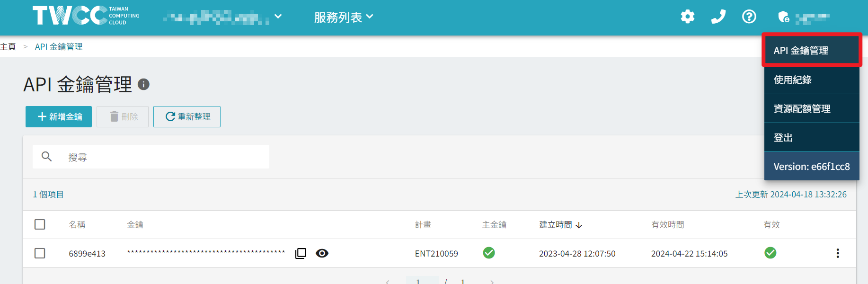Click the valid status green checkmark
This screenshot has height=284, width=868.
[771, 253]
